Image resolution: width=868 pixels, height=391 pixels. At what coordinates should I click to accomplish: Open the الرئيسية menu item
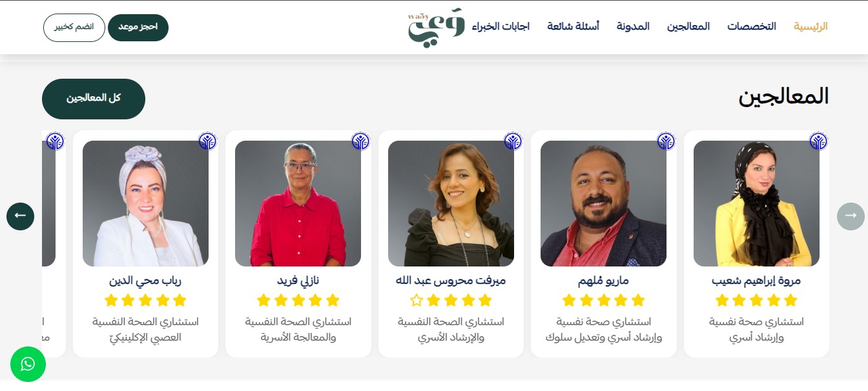pos(811,26)
